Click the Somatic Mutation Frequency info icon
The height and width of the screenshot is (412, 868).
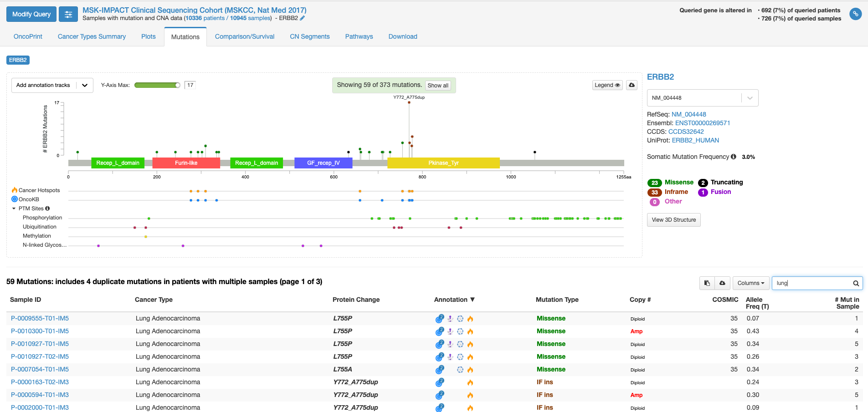tap(734, 157)
